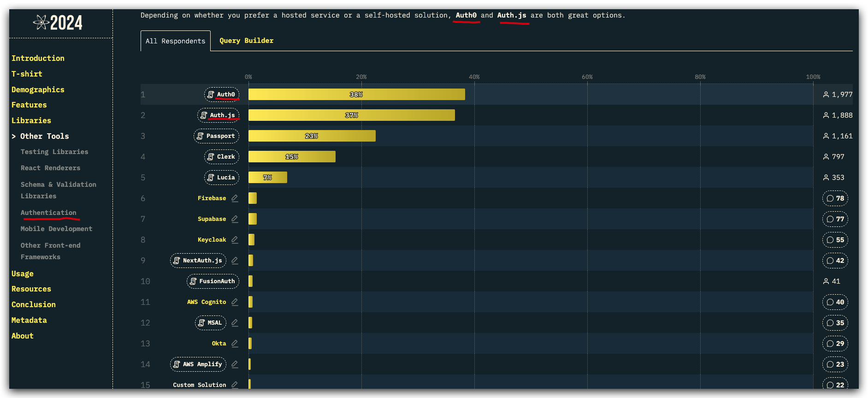Click the Passport 23% bar
The height and width of the screenshot is (398, 868).
click(312, 136)
